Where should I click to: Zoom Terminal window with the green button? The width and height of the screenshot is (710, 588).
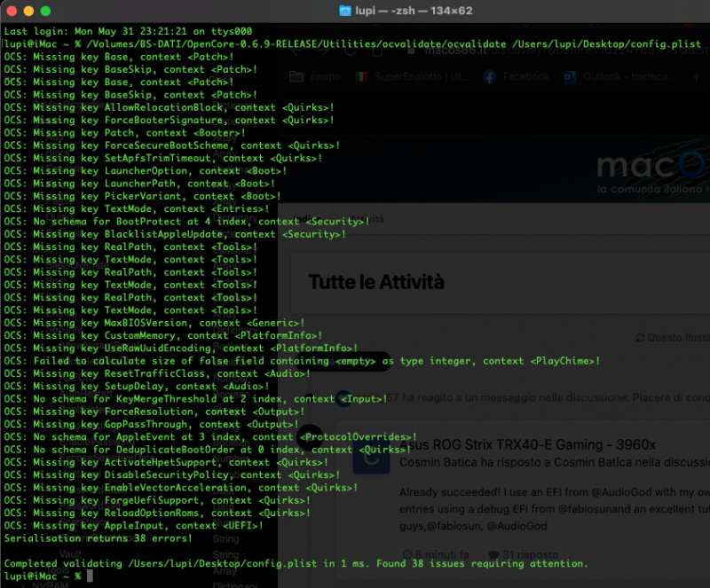pos(46,11)
